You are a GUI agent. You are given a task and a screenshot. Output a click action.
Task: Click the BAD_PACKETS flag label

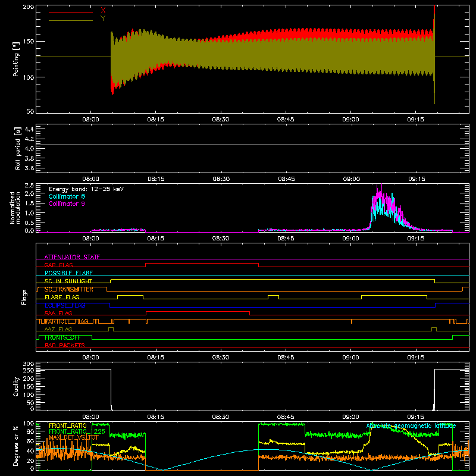click(x=65, y=345)
